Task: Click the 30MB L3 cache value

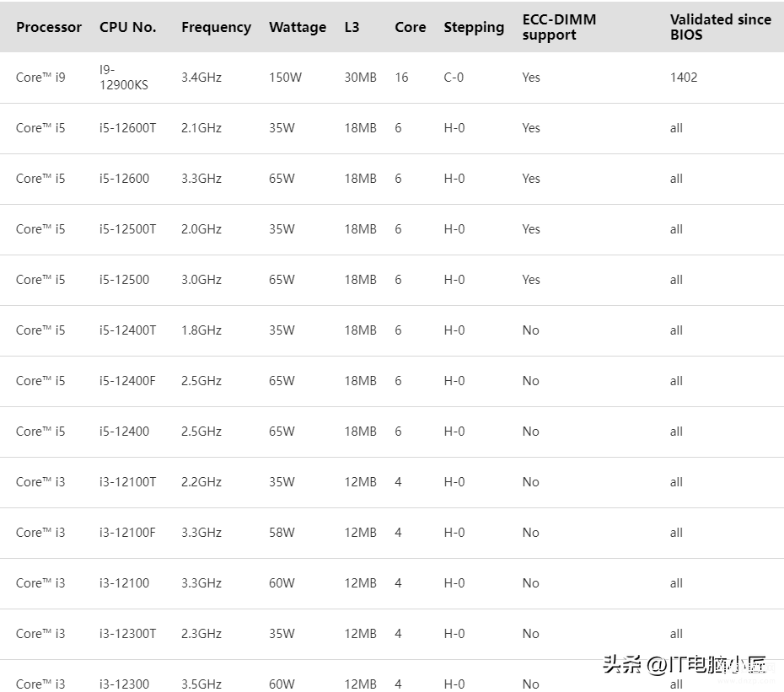Action: click(x=360, y=78)
